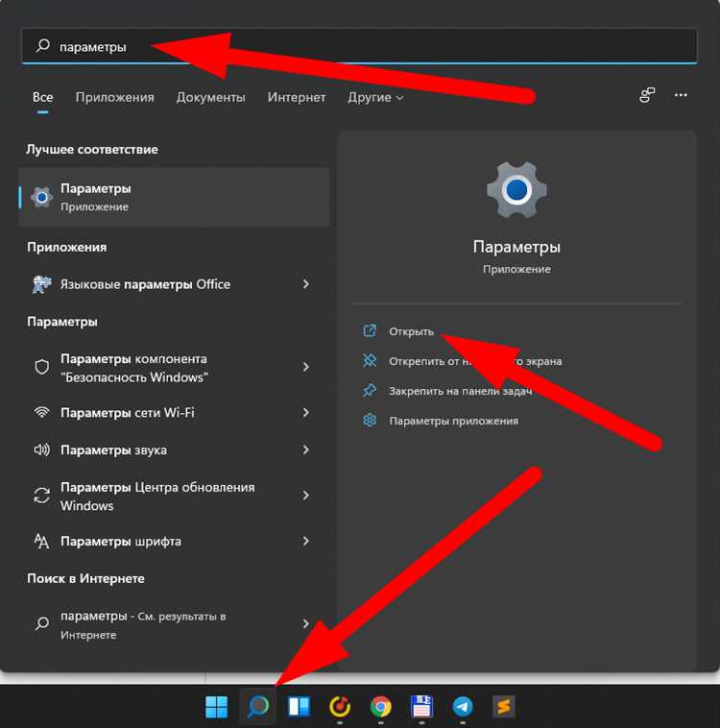Expand Параметры шрифта chevron
This screenshot has height=728, width=720.
306,541
